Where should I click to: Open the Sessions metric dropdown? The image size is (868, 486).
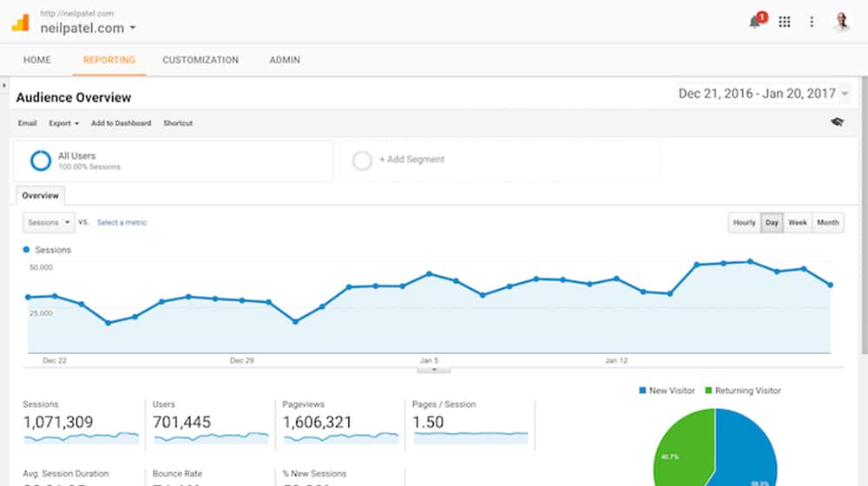tap(49, 222)
